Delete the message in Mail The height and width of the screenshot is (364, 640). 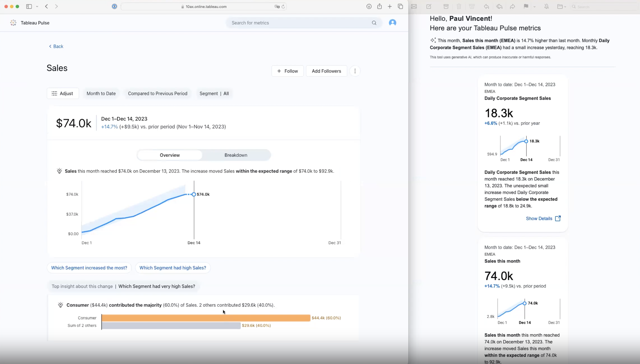pyautogui.click(x=459, y=6)
